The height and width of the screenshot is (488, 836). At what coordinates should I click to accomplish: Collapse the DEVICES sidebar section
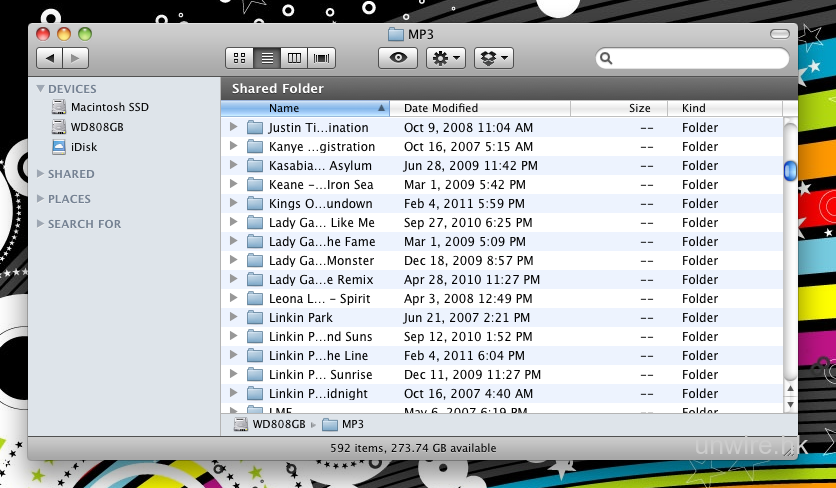(x=40, y=89)
